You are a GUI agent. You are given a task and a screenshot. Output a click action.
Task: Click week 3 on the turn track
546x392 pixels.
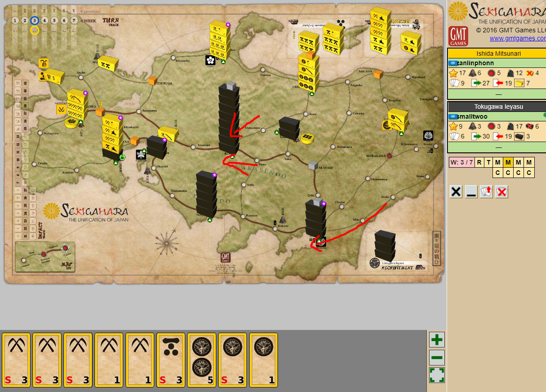click(x=35, y=20)
